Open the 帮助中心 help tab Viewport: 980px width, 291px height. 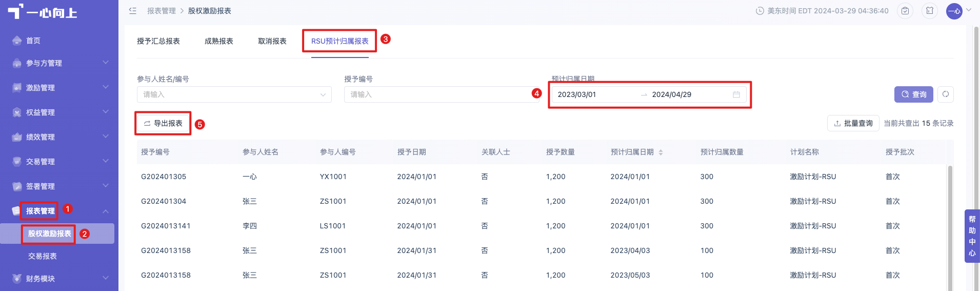(x=972, y=236)
